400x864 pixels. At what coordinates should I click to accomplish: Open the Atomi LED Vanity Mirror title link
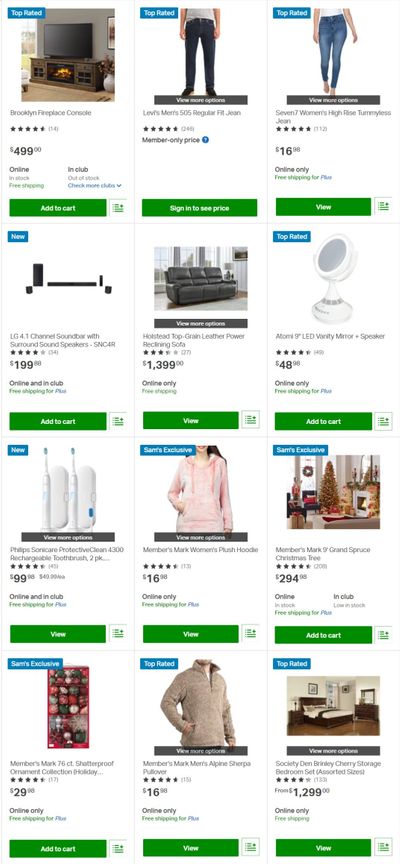[330, 336]
